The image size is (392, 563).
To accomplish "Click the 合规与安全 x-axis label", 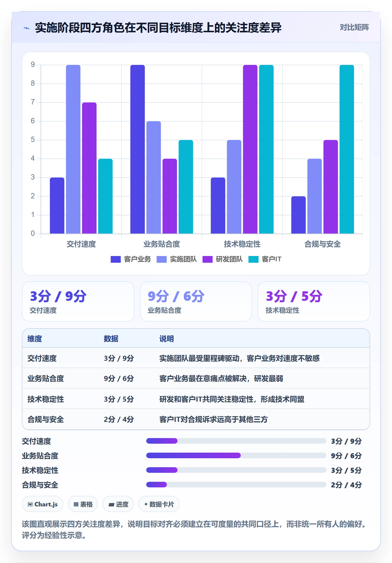I will click(x=323, y=244).
